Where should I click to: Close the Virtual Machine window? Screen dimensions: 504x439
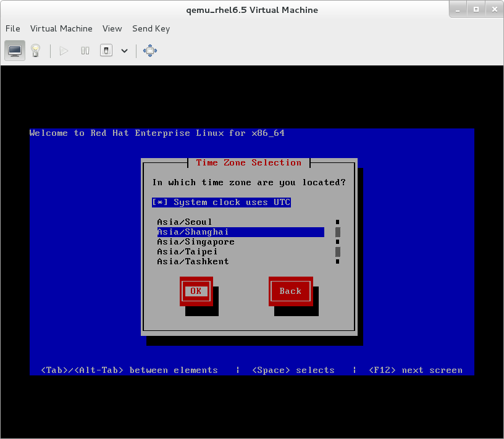tap(495, 10)
